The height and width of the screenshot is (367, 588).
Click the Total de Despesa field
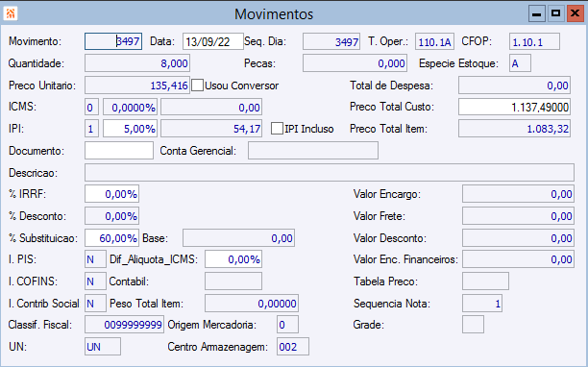coord(515,86)
